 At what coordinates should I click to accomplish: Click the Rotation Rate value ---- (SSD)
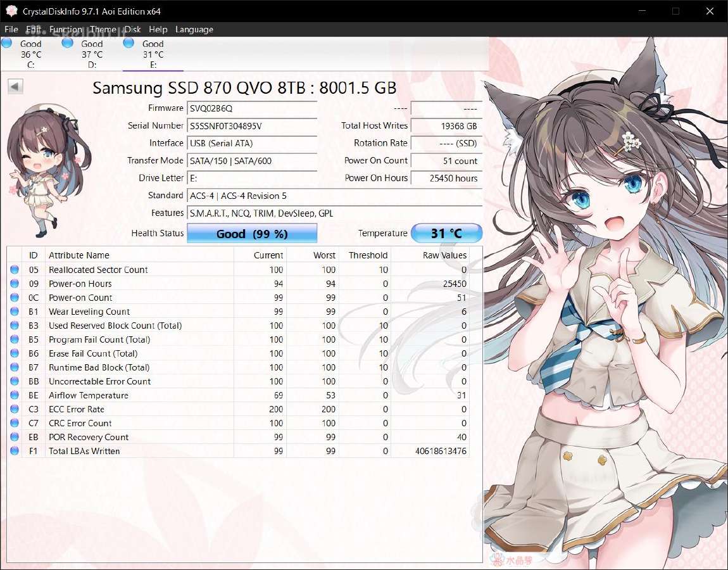(x=447, y=143)
